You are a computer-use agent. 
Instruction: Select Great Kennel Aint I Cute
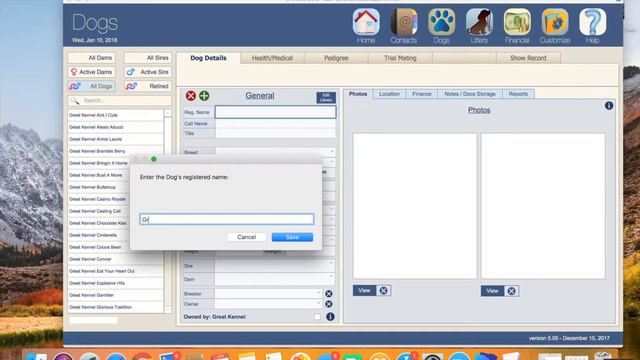click(x=116, y=115)
